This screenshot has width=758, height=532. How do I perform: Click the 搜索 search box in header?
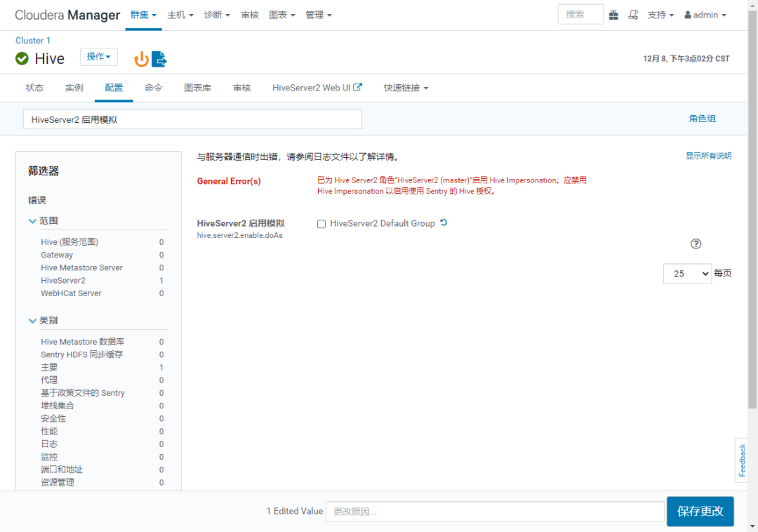click(x=580, y=15)
